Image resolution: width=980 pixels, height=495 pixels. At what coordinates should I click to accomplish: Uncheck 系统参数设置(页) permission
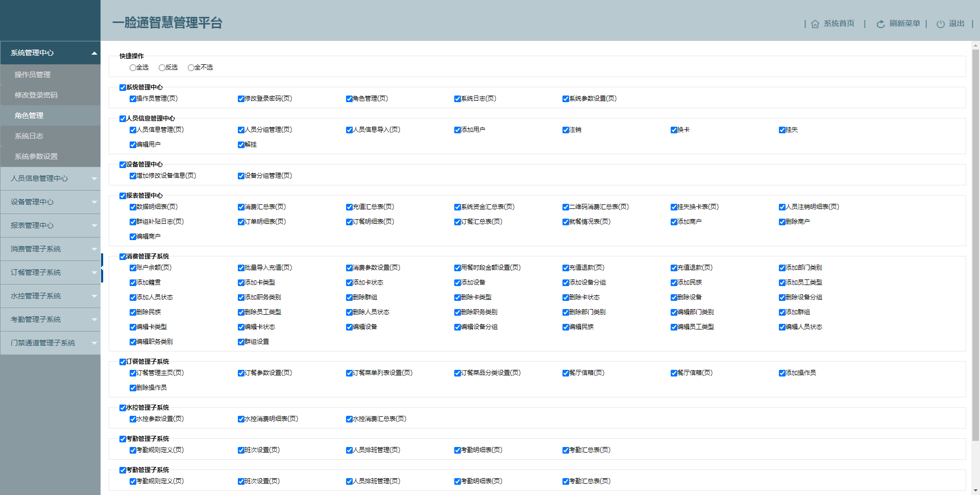[566, 99]
